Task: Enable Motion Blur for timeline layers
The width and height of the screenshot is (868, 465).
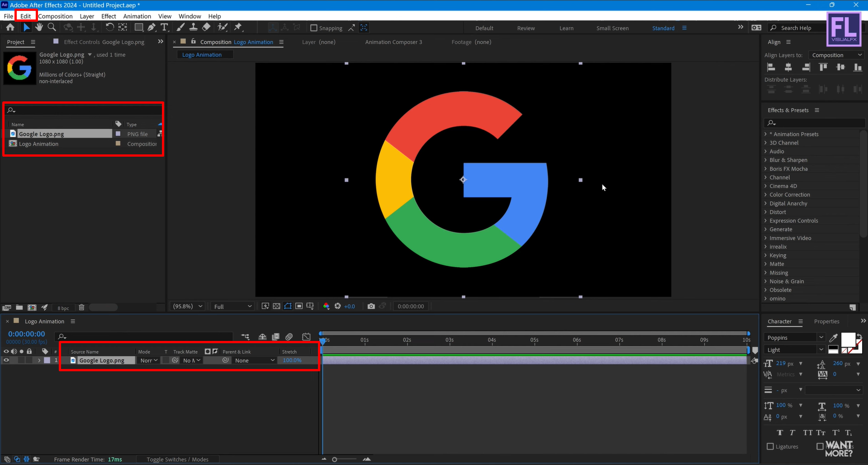Action: pyautogui.click(x=289, y=337)
